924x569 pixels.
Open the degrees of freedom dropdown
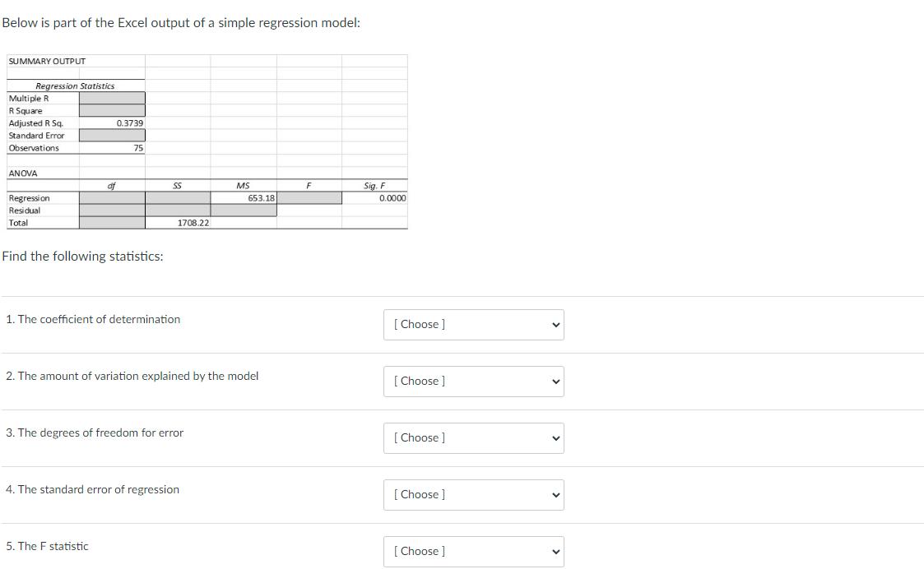(473, 437)
